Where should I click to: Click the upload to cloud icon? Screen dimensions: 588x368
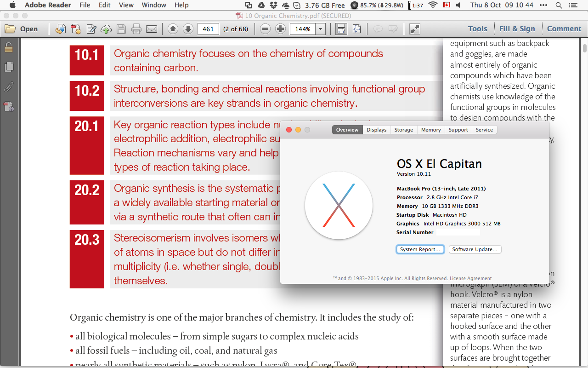(106, 29)
